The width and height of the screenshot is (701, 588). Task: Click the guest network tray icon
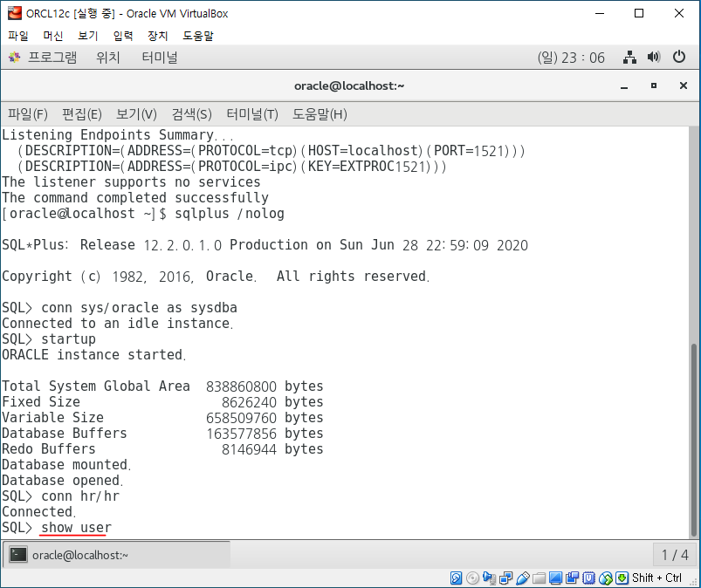tap(629, 58)
